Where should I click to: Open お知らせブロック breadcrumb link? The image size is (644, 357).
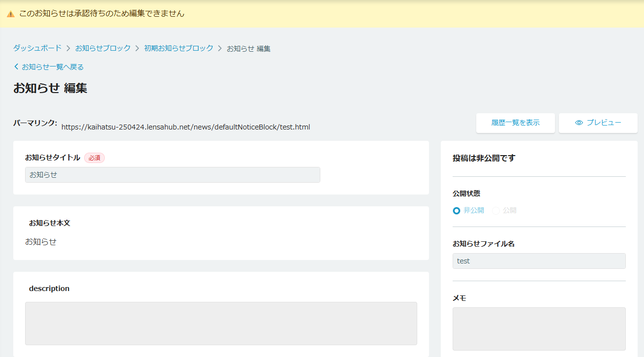pyautogui.click(x=103, y=48)
